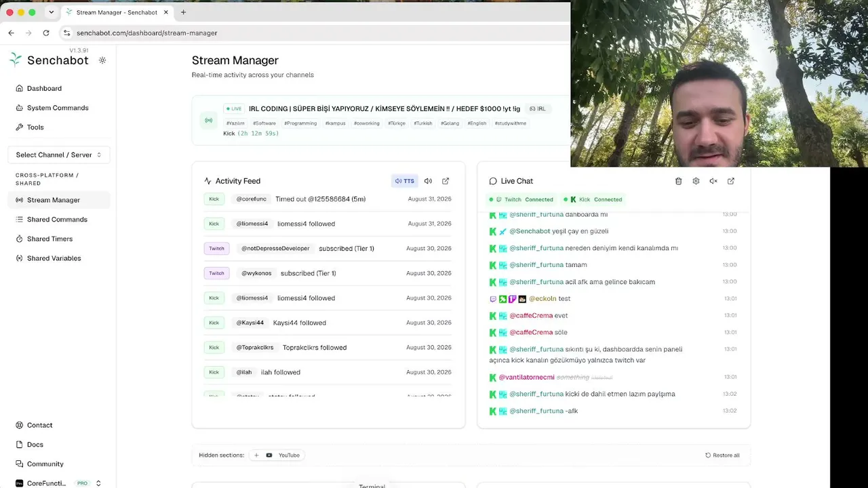868x488 pixels.
Task: Click @Kaysi44 in the Activity Feed
Action: coord(250,323)
